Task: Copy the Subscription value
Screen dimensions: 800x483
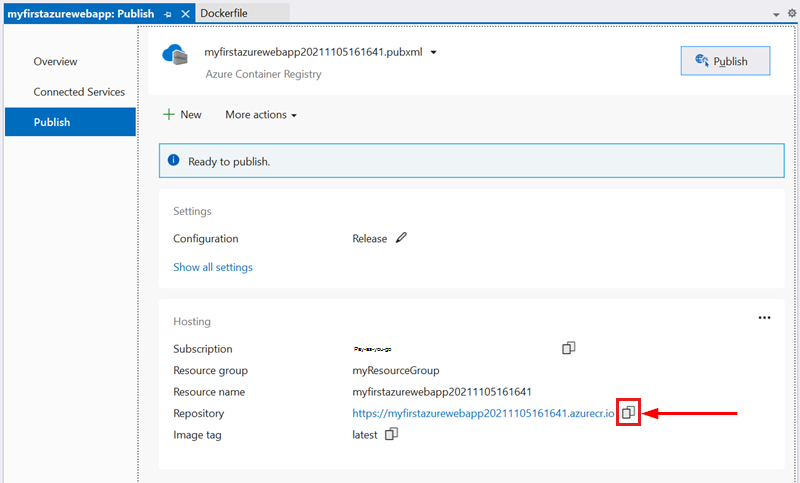Action: pyautogui.click(x=568, y=348)
